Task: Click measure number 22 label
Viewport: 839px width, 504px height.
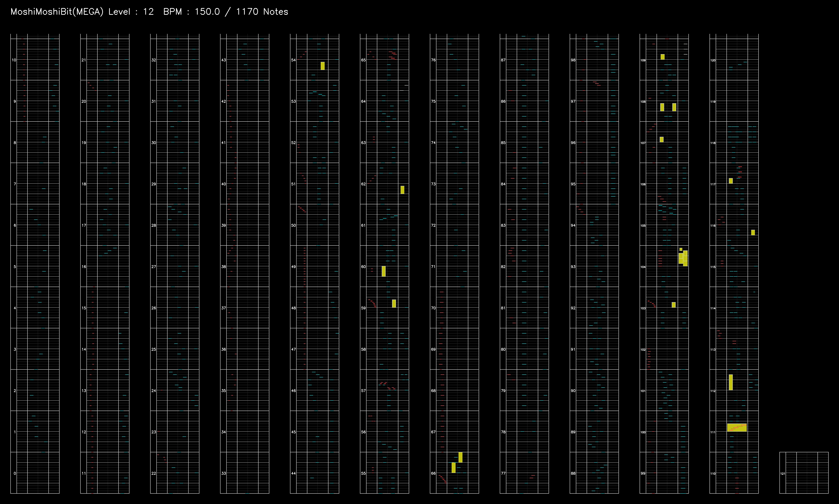Action: tap(154, 473)
